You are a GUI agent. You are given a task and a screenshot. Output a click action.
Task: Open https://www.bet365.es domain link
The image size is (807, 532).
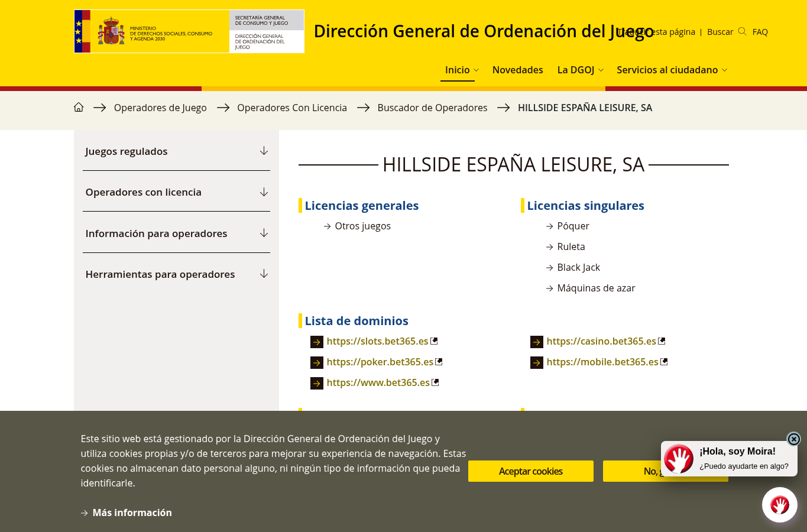378,382
